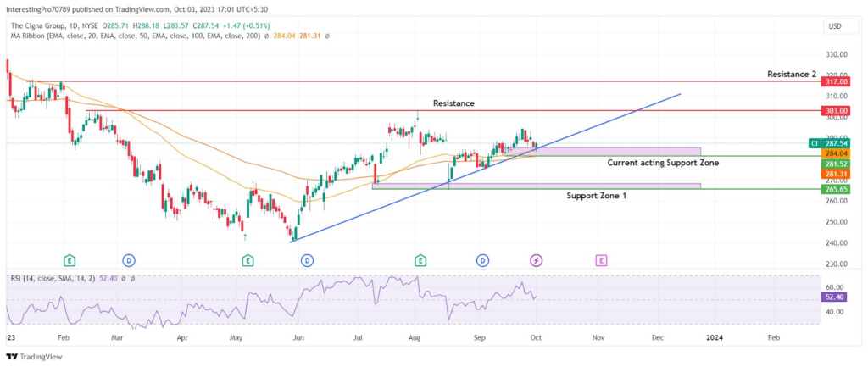Select the green earnings marker in August
Screen dimensions: 868x367
coord(420,259)
